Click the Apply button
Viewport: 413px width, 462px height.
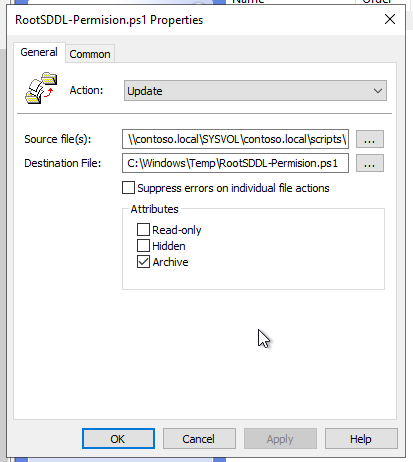[280, 439]
